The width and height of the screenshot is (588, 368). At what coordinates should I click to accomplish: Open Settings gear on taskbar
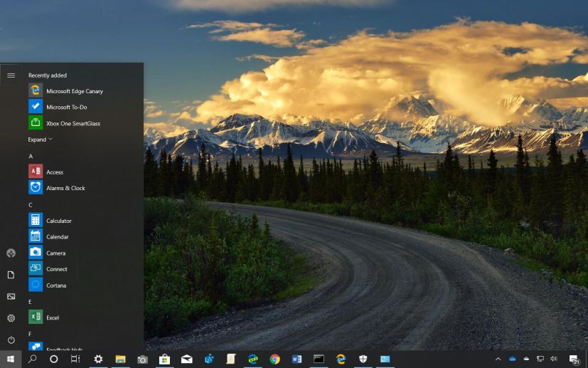(x=98, y=359)
